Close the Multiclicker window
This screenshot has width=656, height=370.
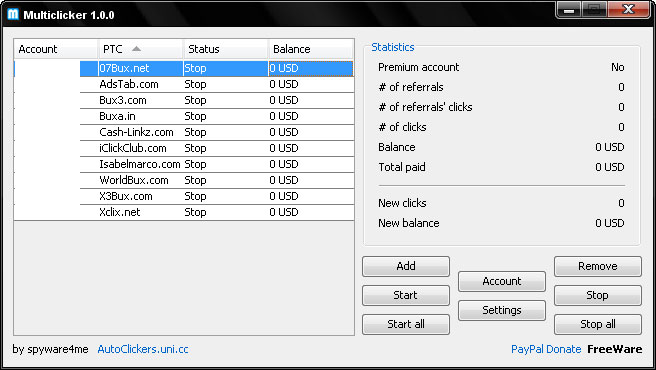point(629,10)
